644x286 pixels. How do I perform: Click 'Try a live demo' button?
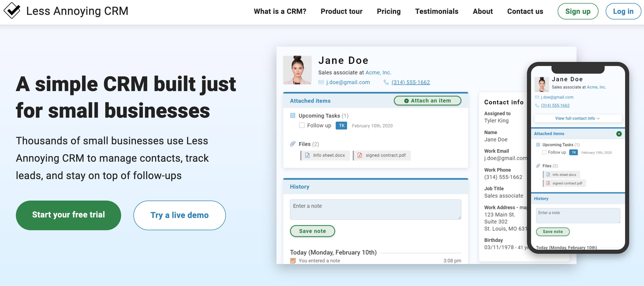179,215
